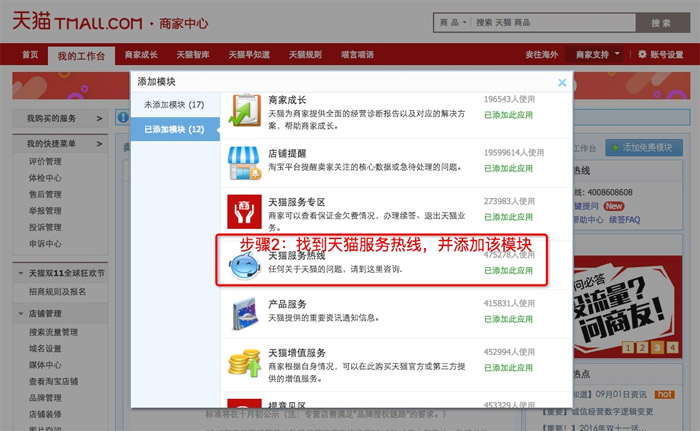The image size is (700, 431).
Task: Open 体检中心 in sidebar
Action: (x=45, y=178)
